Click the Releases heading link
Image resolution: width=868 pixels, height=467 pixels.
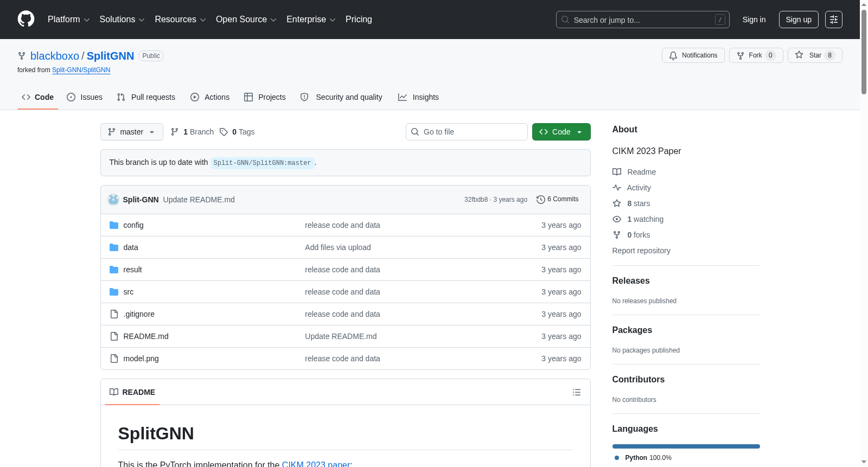tap(631, 281)
